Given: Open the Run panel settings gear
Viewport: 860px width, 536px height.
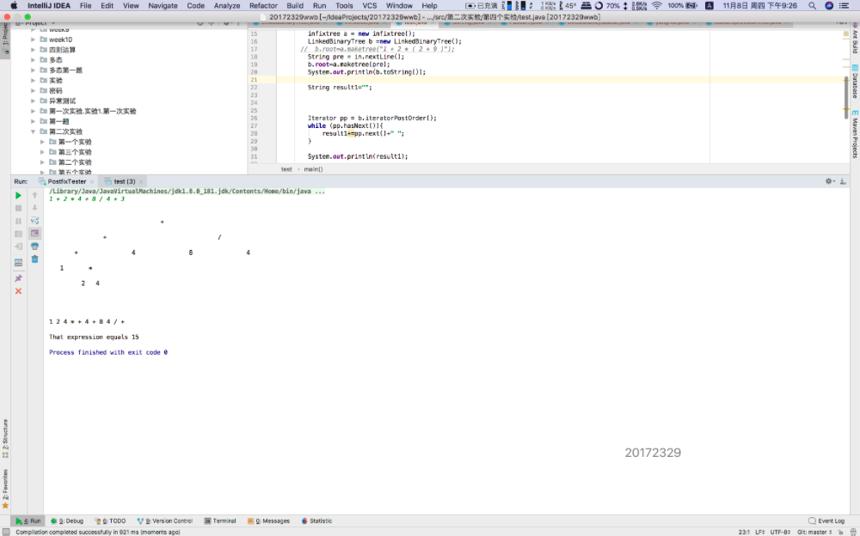Looking at the screenshot, I should tap(829, 181).
